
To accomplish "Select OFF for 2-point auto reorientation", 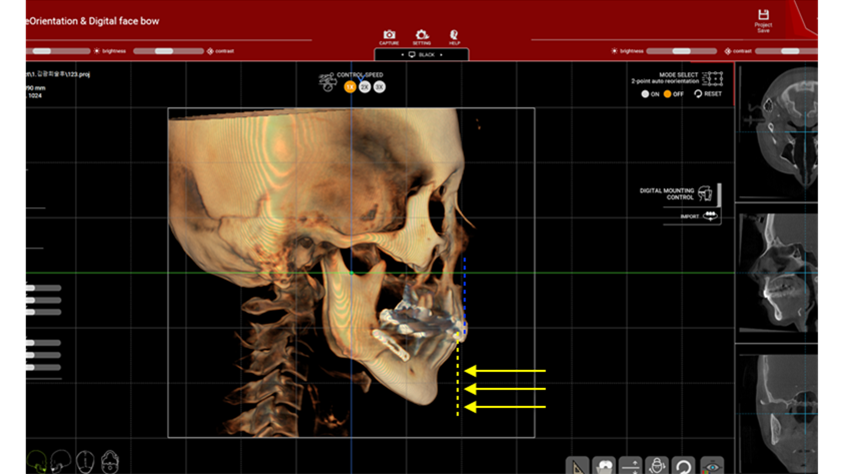I will pyautogui.click(x=668, y=94).
